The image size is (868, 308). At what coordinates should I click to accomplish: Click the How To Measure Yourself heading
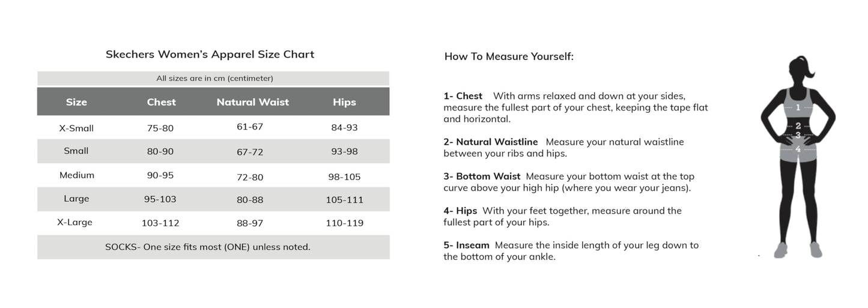tap(509, 56)
